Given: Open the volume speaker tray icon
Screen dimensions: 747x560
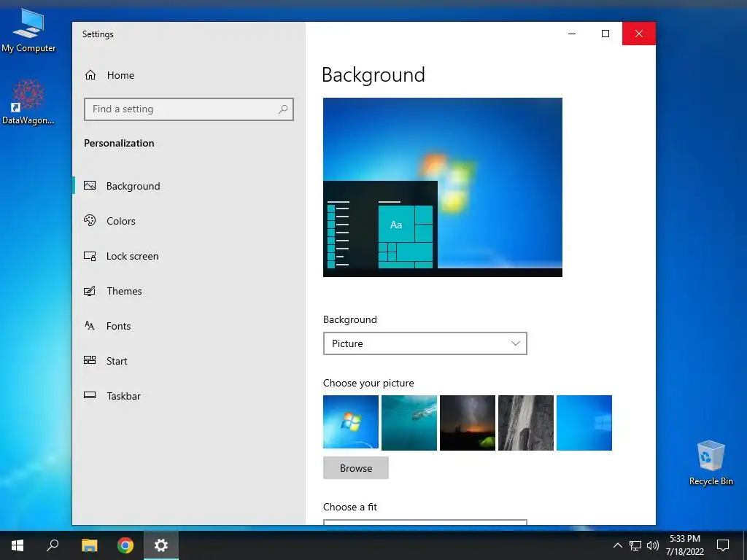Looking at the screenshot, I should click(653, 545).
